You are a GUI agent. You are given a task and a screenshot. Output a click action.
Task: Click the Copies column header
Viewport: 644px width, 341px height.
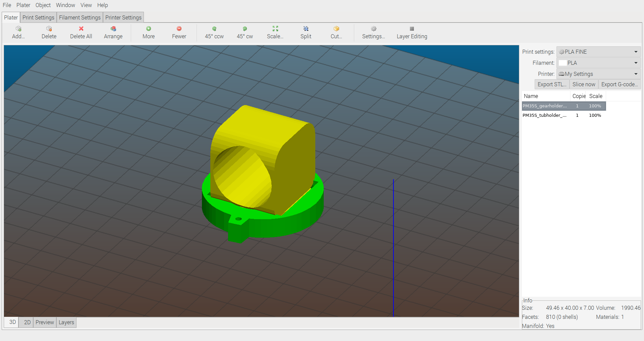578,96
